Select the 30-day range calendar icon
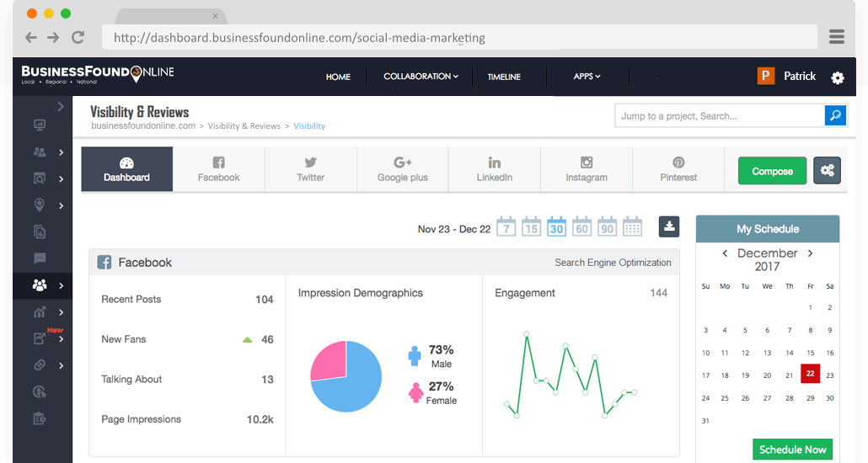The height and width of the screenshot is (463, 868). tap(556, 226)
